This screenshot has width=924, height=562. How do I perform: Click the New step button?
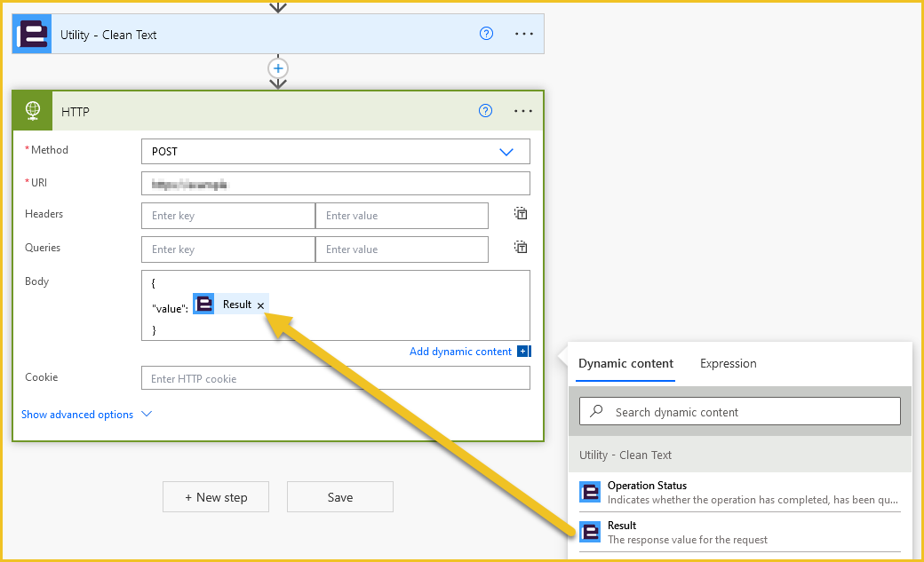(x=215, y=496)
